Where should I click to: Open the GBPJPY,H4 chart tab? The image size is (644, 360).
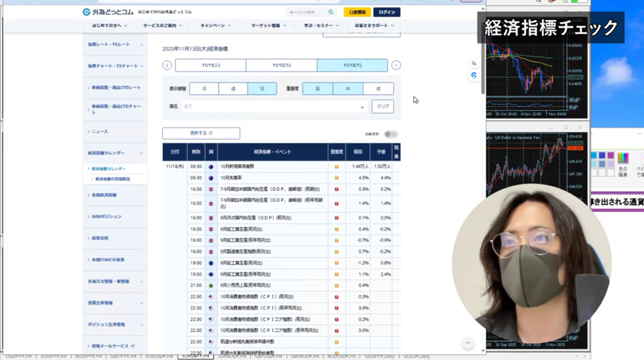[x=124, y=356]
